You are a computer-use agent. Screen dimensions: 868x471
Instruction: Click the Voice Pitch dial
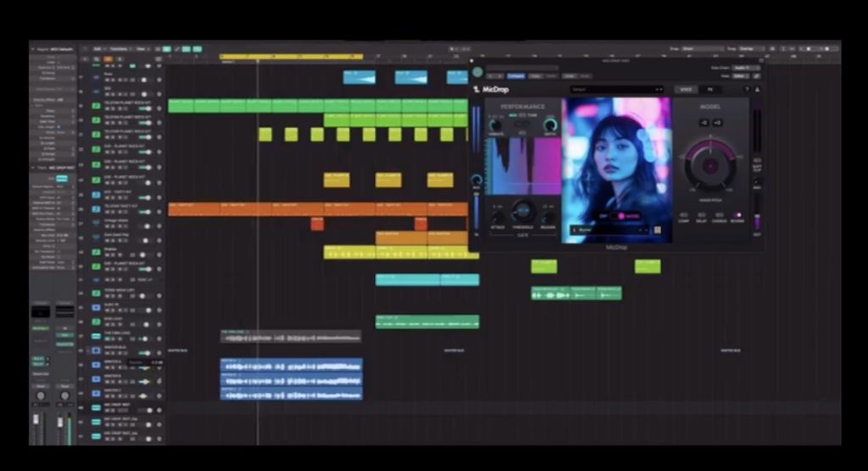point(709,165)
